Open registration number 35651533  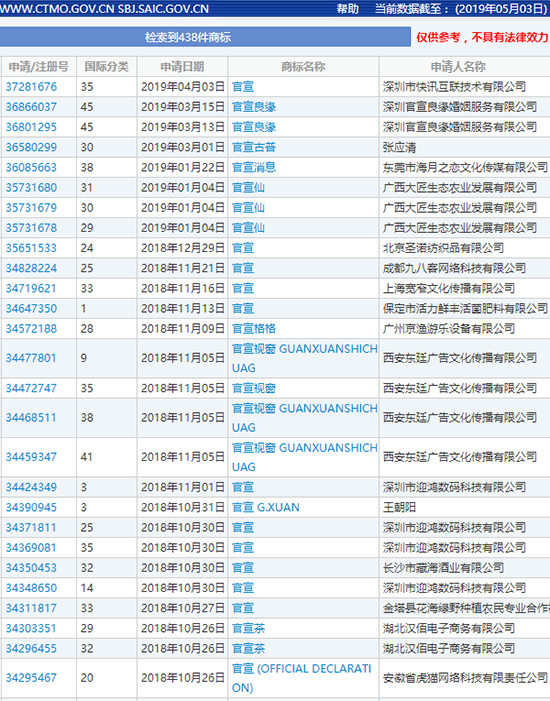coord(31,248)
